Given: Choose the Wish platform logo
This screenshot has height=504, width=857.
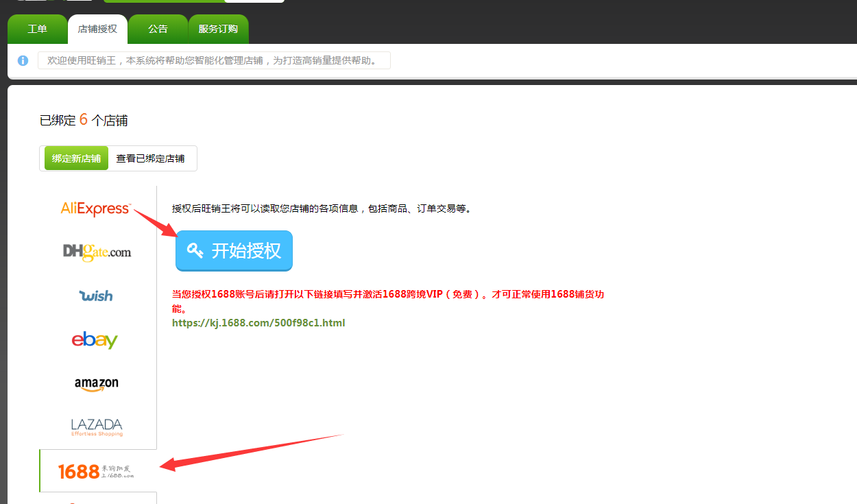Looking at the screenshot, I should tap(96, 296).
